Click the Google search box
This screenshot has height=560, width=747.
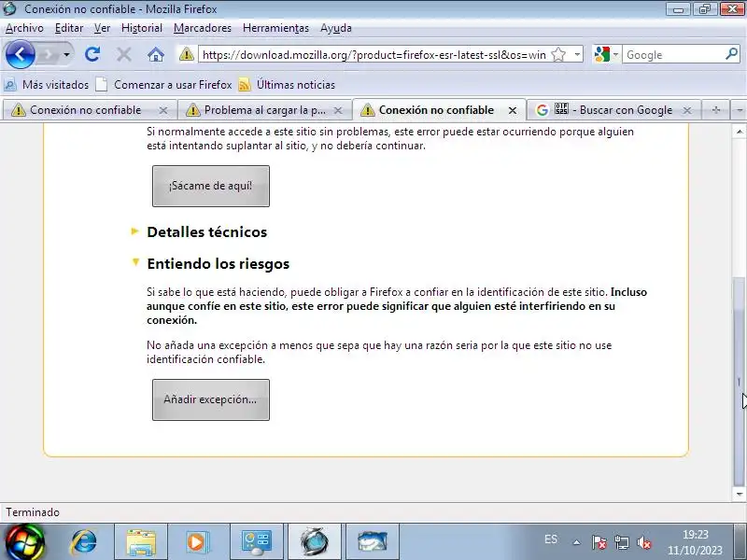(x=674, y=55)
